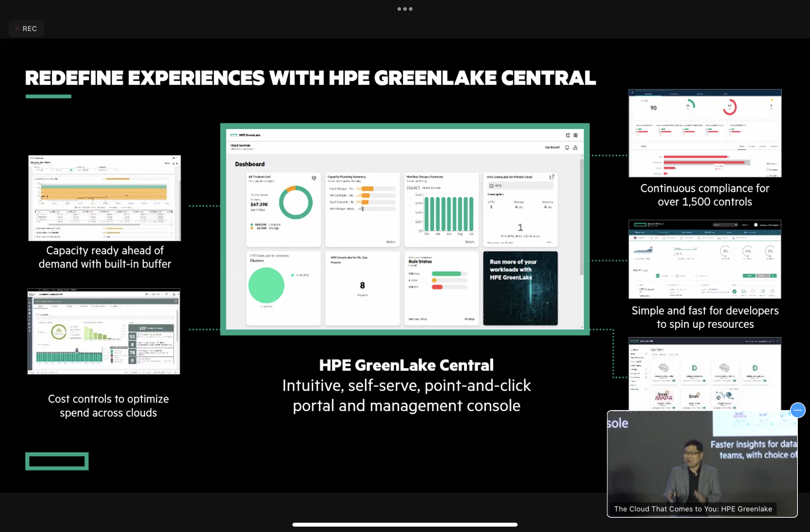
Task: Click the notification bell icon in dashboard
Action: coord(567,147)
